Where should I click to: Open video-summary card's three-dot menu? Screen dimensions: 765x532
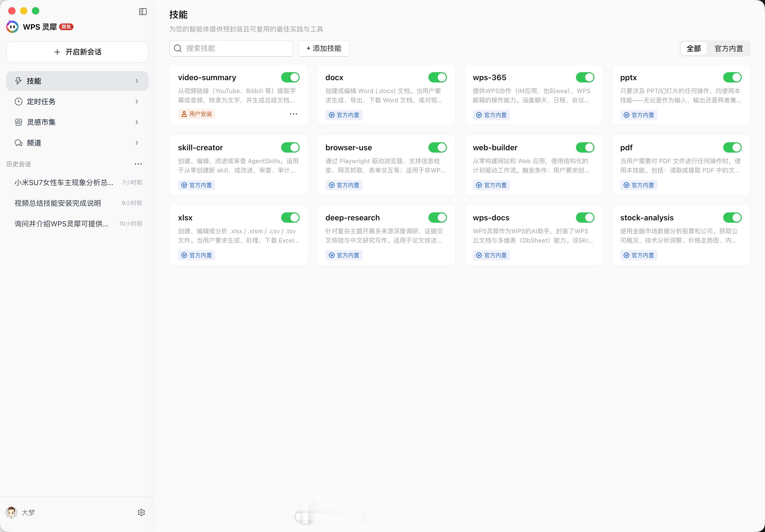pos(293,114)
